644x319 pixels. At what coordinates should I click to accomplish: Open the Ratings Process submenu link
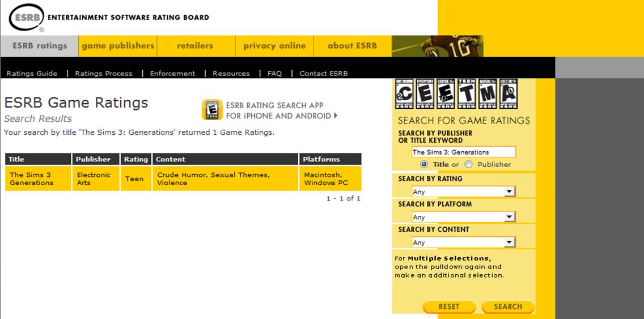104,74
